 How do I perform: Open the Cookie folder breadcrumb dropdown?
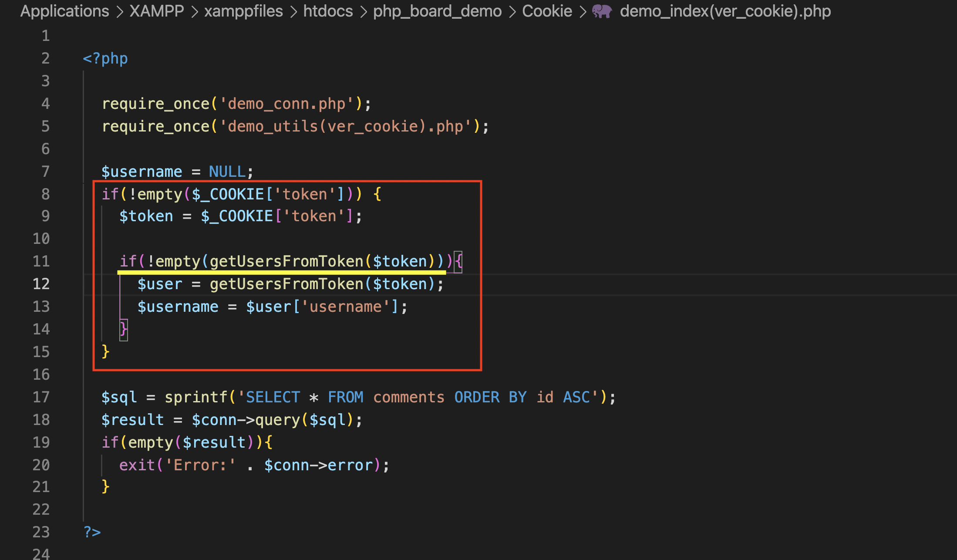point(547,11)
